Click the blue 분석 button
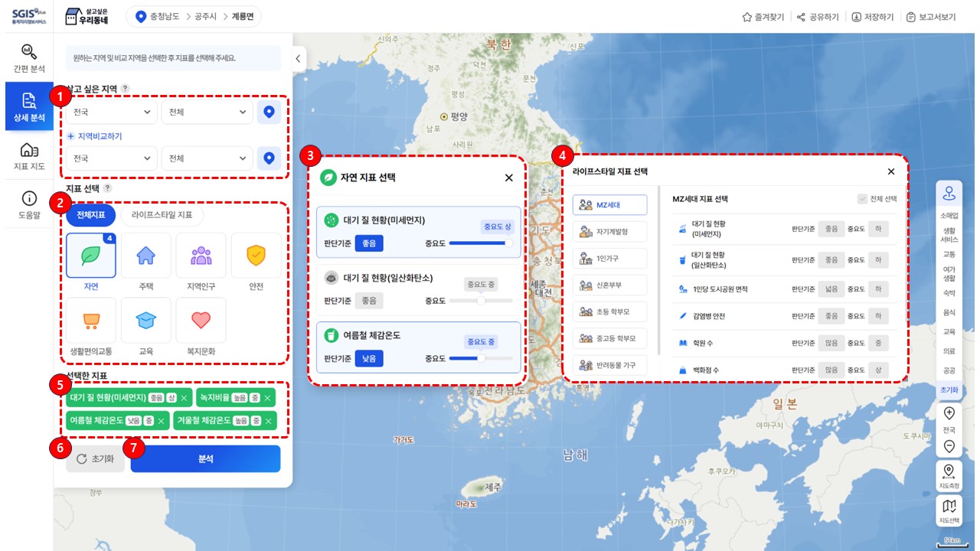980x551 pixels. (205, 459)
